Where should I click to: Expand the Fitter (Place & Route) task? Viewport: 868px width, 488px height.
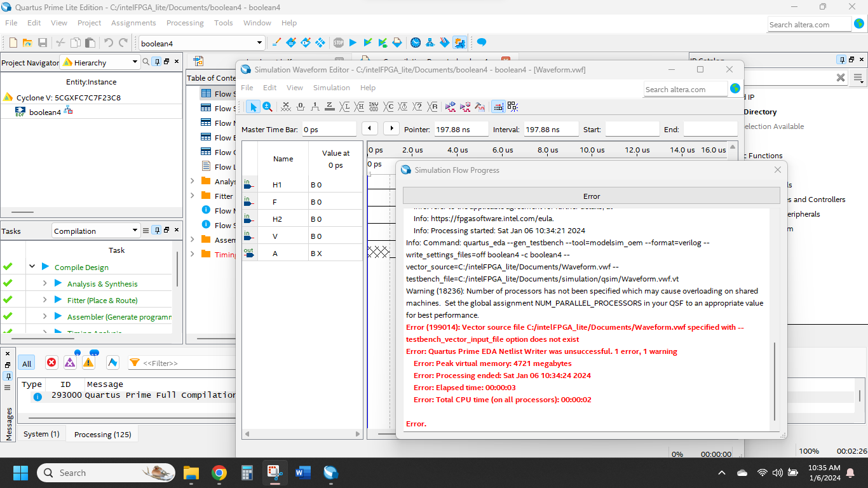(x=44, y=300)
